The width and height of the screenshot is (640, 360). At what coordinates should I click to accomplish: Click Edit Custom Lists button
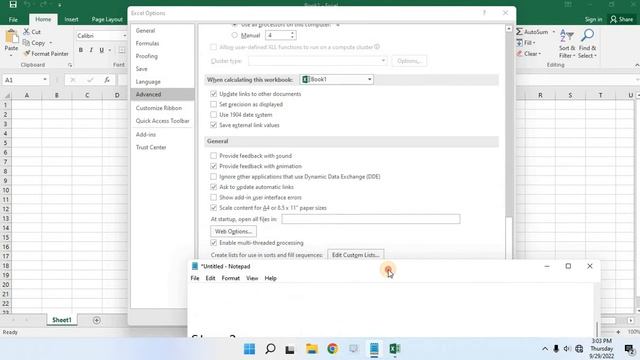click(356, 255)
